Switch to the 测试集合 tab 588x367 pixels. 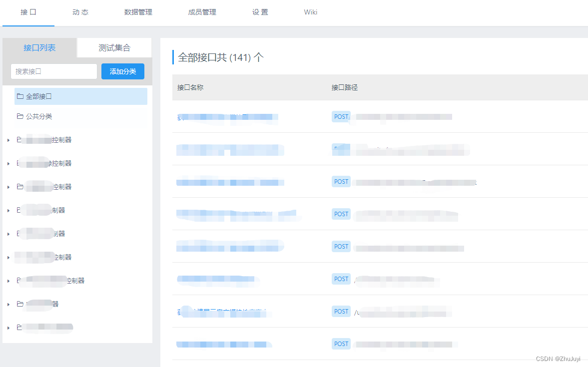(114, 47)
